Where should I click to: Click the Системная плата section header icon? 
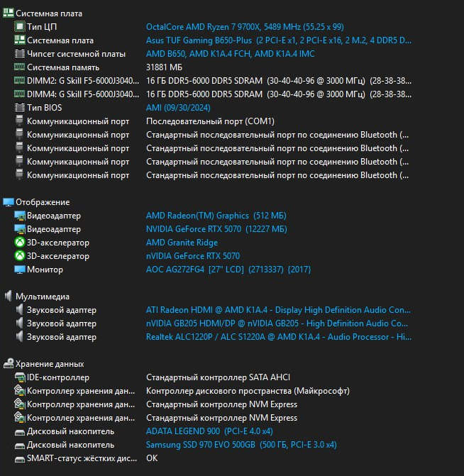click(9, 13)
